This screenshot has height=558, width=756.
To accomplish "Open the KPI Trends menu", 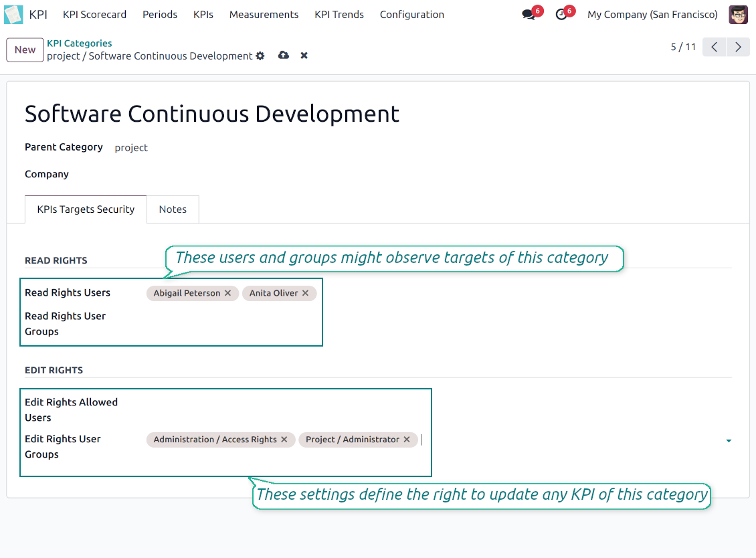I will [339, 15].
